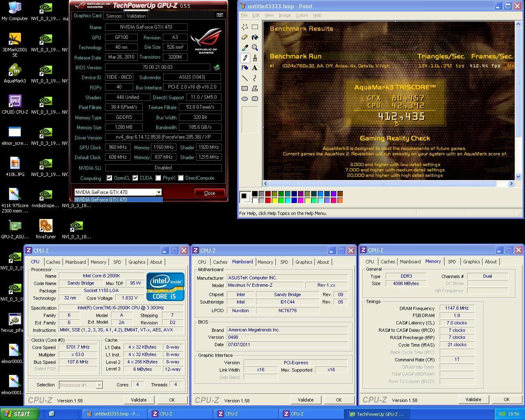Click the quick launch icon beside Start

[52, 414]
